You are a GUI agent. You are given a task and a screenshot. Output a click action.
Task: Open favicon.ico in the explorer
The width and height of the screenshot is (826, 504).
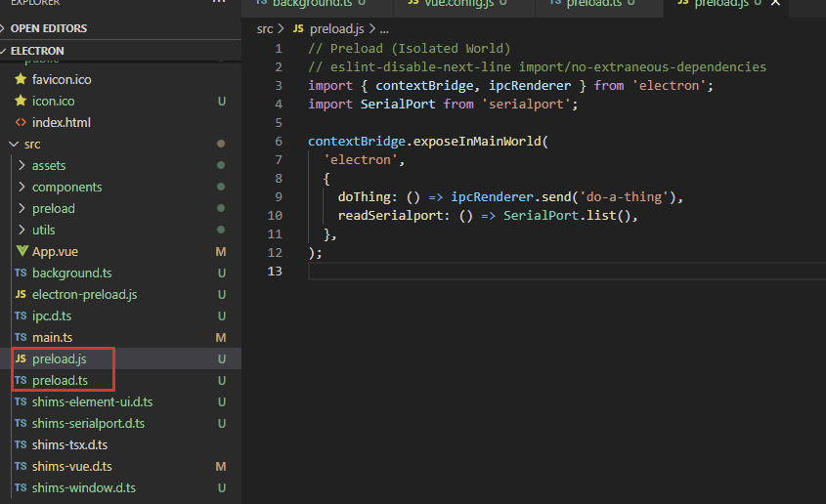(x=120, y=79)
